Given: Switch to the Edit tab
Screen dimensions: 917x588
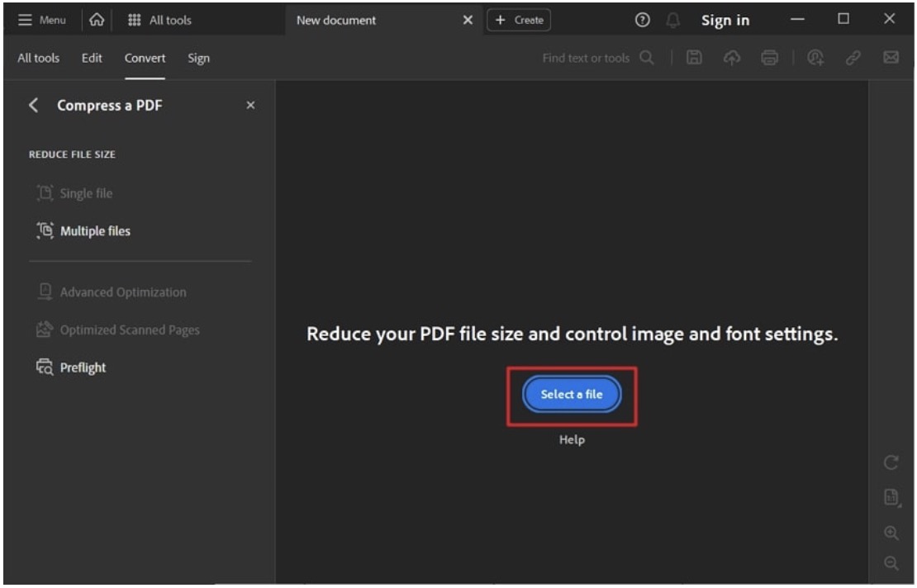Looking at the screenshot, I should [92, 58].
